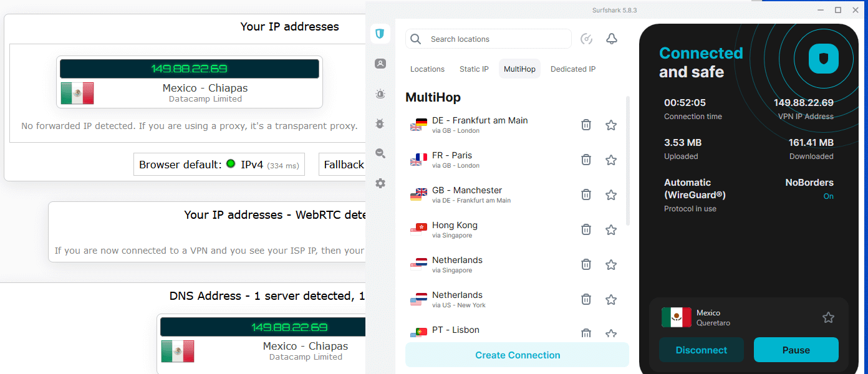Favorite Netherlands via Singapore connection
This screenshot has height=374, width=868.
point(611,265)
